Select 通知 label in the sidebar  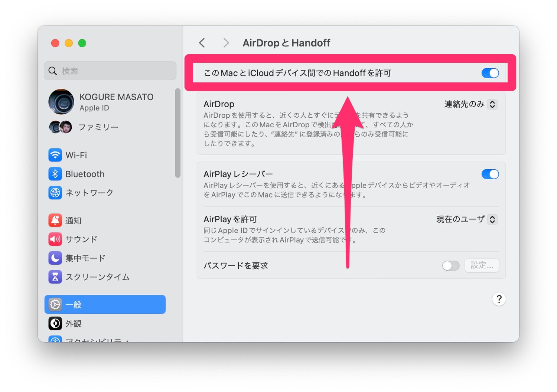pyautogui.click(x=73, y=220)
